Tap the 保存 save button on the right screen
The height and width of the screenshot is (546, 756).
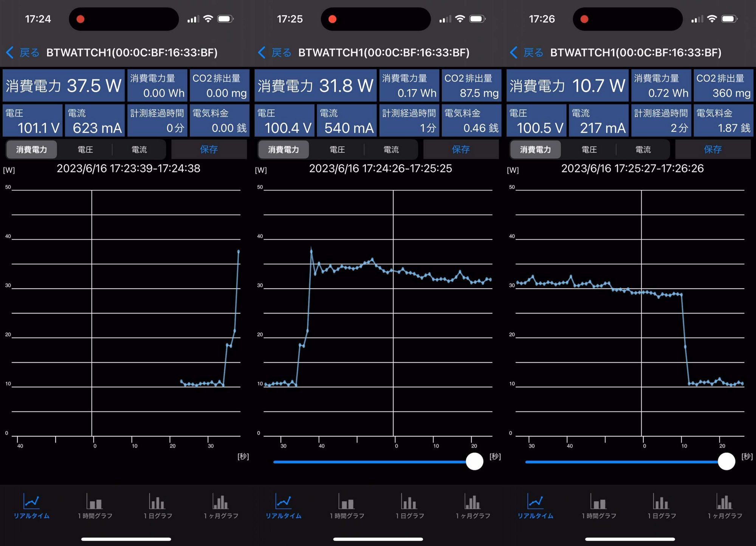pos(713,150)
